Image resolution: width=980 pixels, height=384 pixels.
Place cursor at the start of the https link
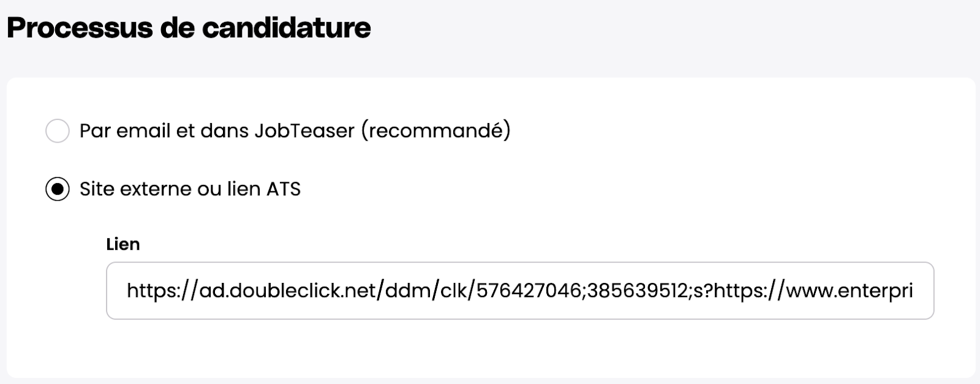[127, 290]
